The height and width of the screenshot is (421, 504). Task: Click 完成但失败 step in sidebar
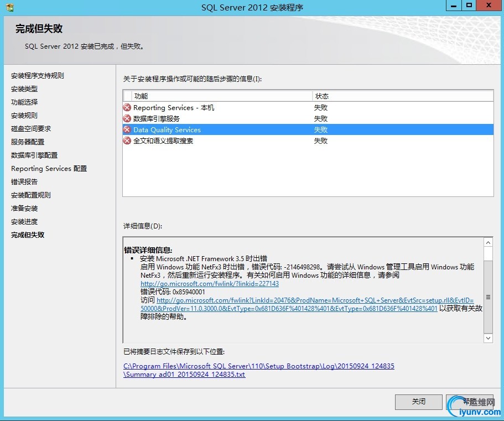28,235
